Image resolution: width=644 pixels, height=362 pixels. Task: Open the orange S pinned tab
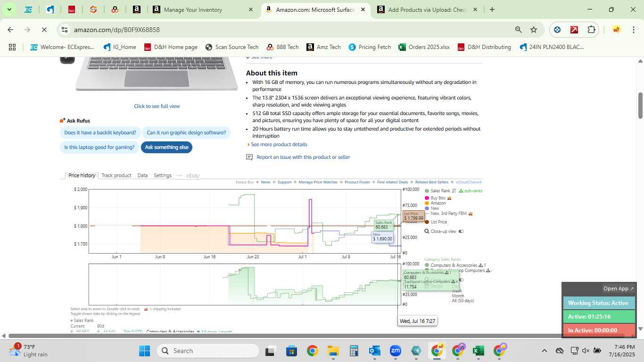point(93,9)
